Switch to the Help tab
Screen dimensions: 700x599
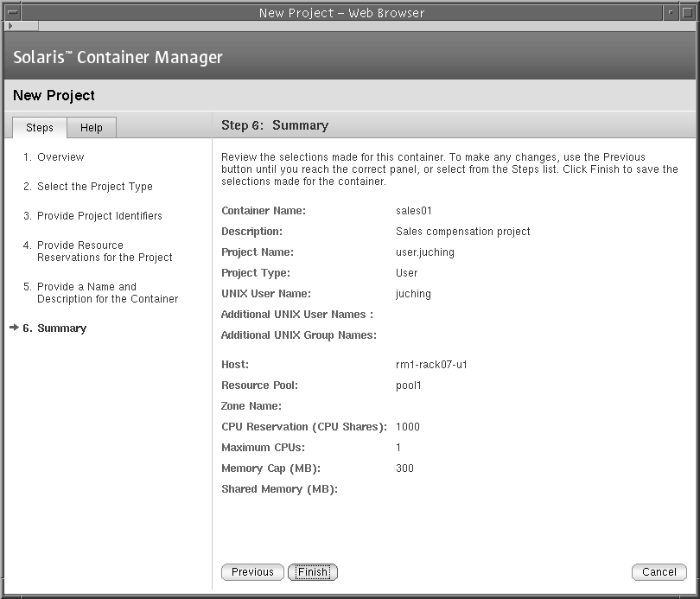coord(92,128)
